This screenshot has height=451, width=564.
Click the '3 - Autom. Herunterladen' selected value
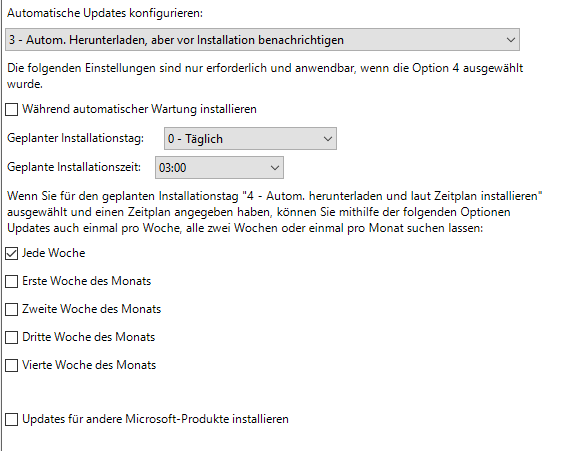tap(176, 40)
